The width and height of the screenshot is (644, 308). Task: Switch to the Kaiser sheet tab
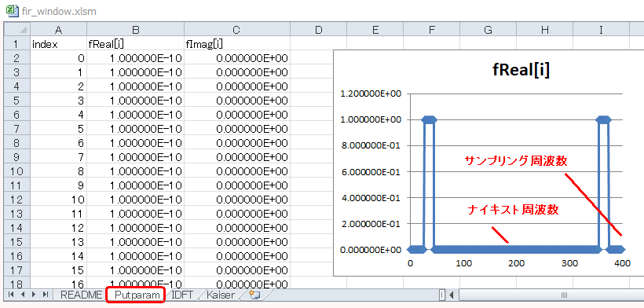point(221,295)
